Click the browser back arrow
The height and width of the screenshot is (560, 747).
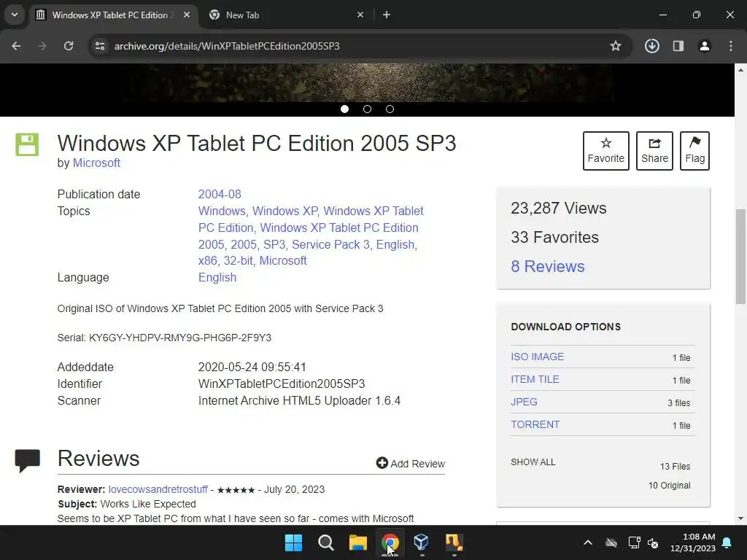click(16, 46)
